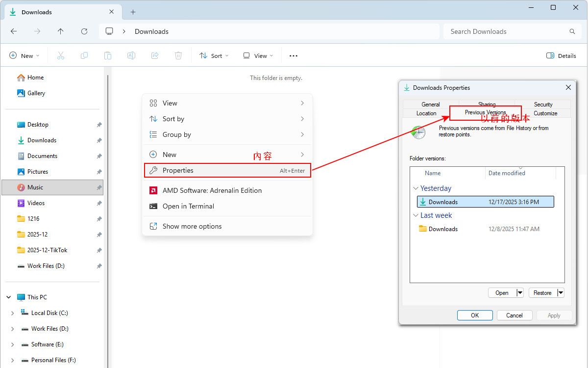
Task: Open the Restore button dropdown arrow
Action: (x=561, y=293)
